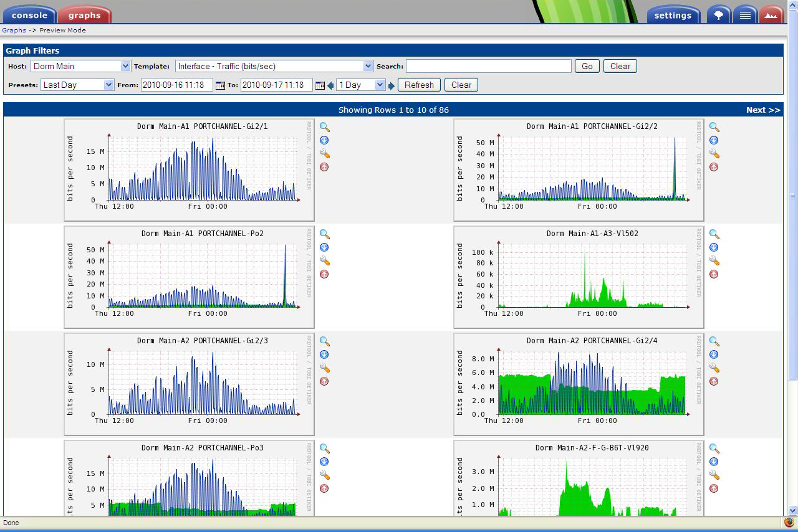Viewport: 798px width, 532px height.
Task: Focus the Search text field
Action: (489, 66)
